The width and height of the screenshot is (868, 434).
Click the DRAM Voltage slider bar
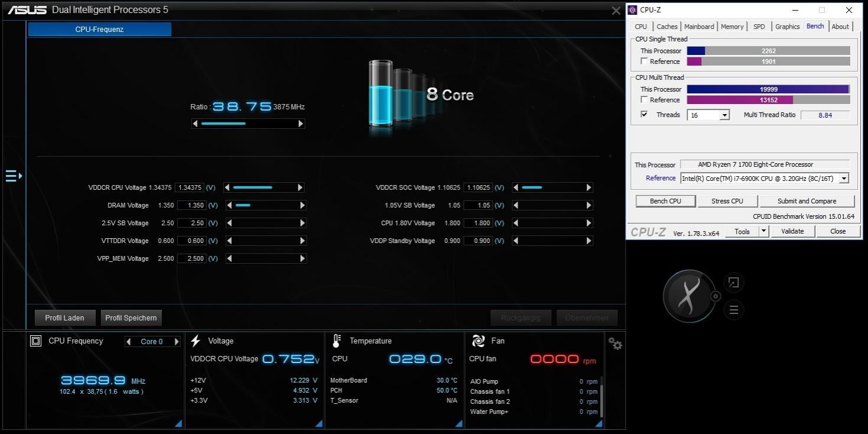point(266,205)
